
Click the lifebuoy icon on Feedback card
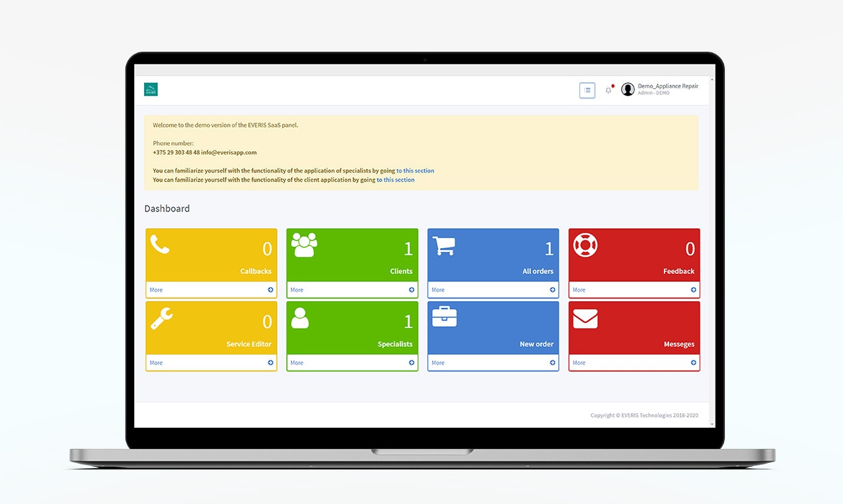585,245
